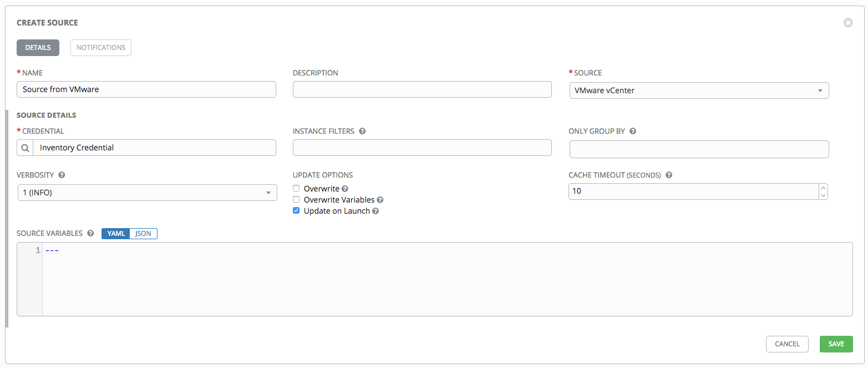Image resolution: width=868 pixels, height=368 pixels.
Task: Close the Create Source dialog
Action: pos(847,23)
